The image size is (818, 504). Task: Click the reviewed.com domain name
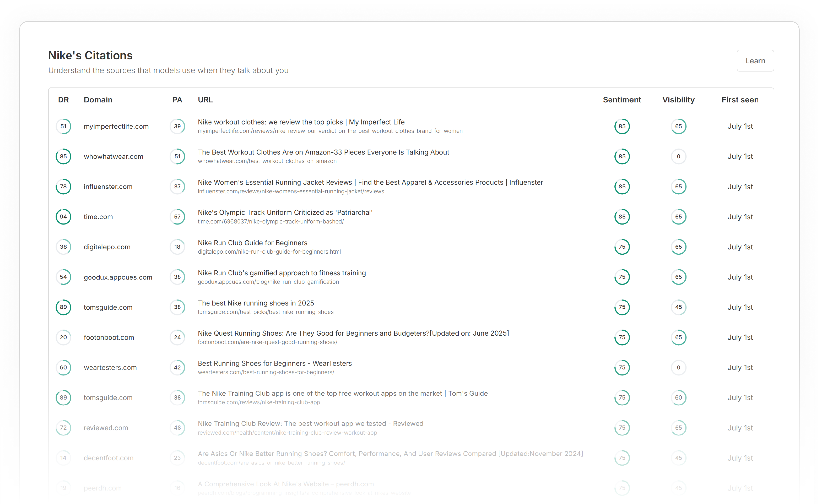coord(106,428)
